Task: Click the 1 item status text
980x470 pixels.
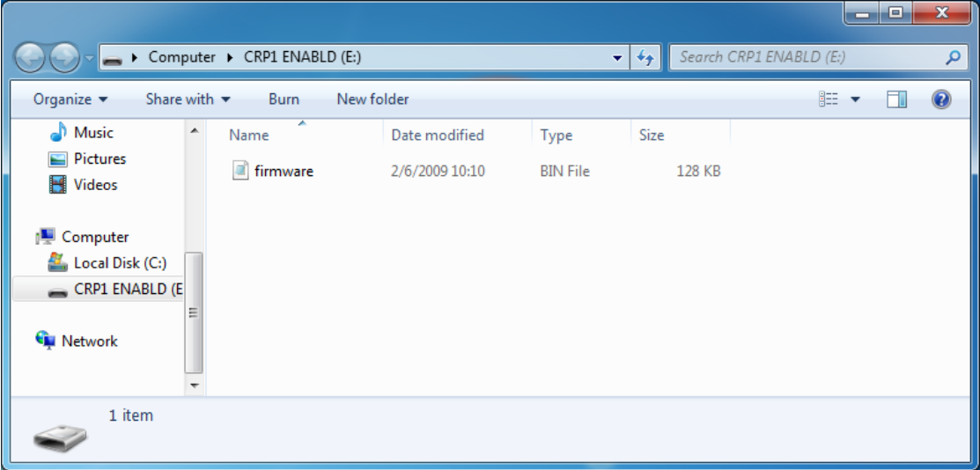Action: coord(130,415)
